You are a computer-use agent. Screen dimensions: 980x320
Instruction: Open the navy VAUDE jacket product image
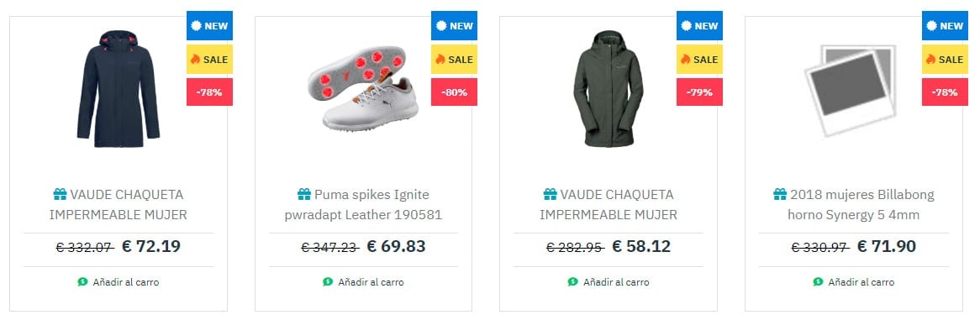coord(119,89)
